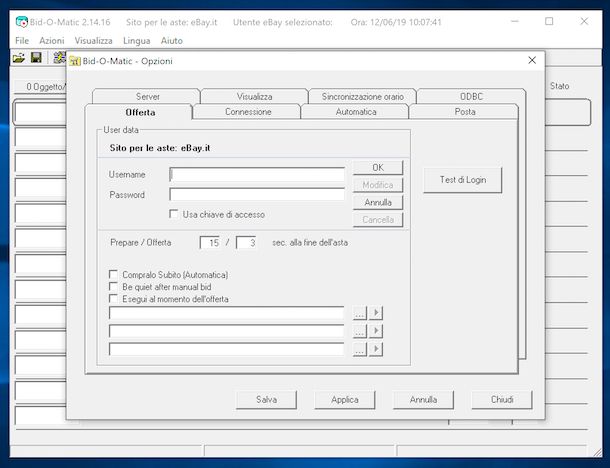
Task: Click the Prepare seconds field showing 15
Action: pyautogui.click(x=210, y=242)
